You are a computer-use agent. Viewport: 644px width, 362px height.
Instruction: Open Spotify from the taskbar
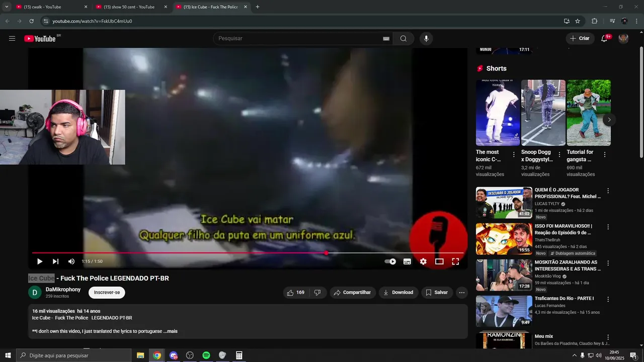pos(206,355)
